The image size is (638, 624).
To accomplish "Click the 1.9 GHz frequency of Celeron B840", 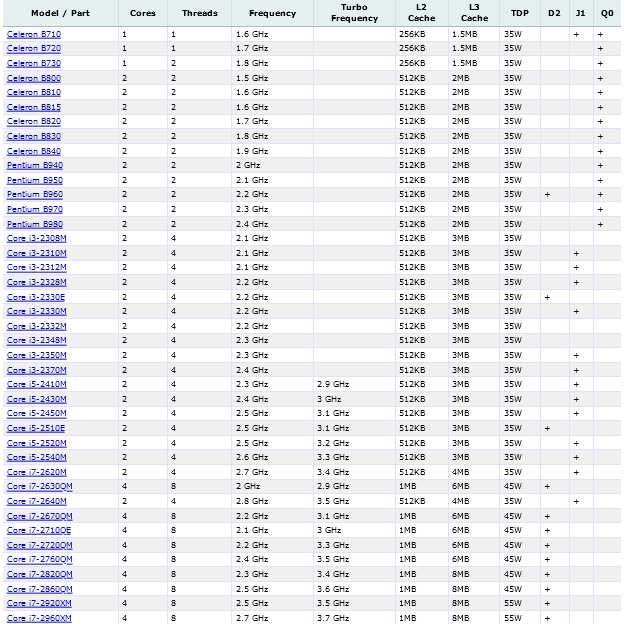I will pos(252,151).
